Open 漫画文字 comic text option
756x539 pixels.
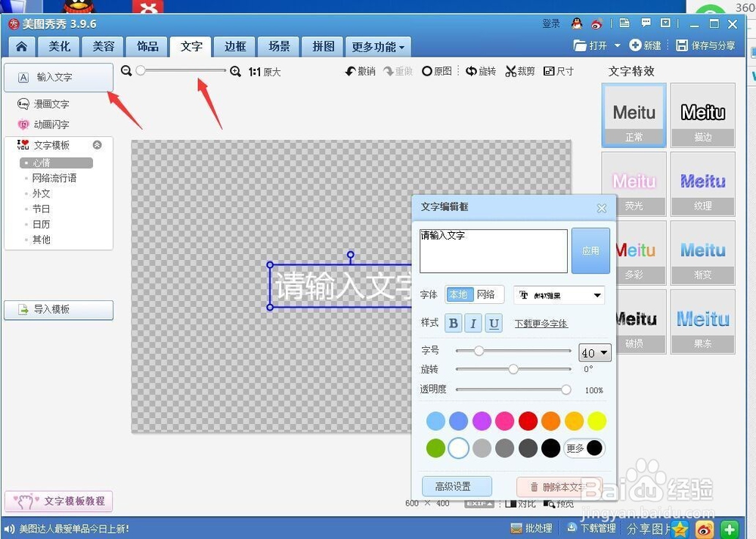tap(43, 104)
